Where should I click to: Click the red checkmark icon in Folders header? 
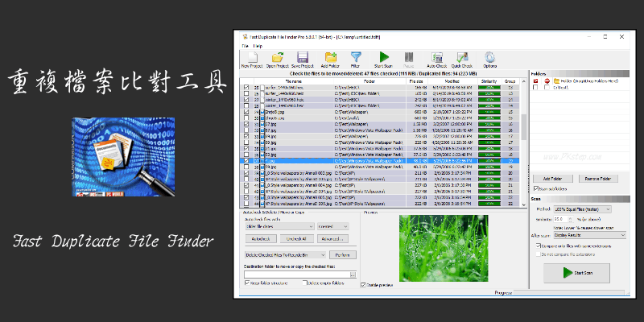pyautogui.click(x=535, y=81)
